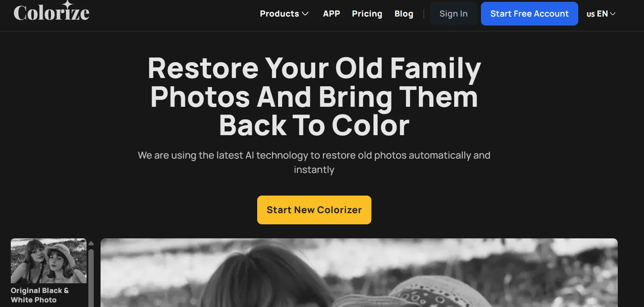Click the downward chevron beside US EN
The height and width of the screenshot is (307, 644).
612,14
